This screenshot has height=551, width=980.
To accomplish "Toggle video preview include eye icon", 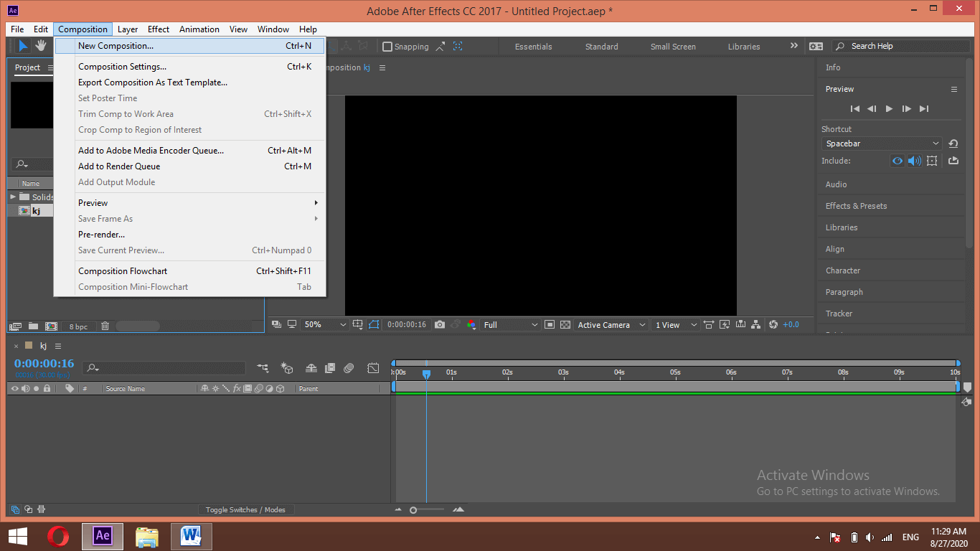I will click(897, 161).
